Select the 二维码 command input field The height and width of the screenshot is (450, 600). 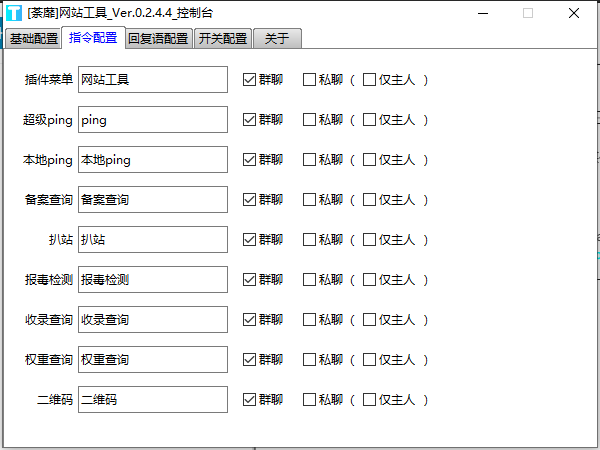tap(152, 400)
